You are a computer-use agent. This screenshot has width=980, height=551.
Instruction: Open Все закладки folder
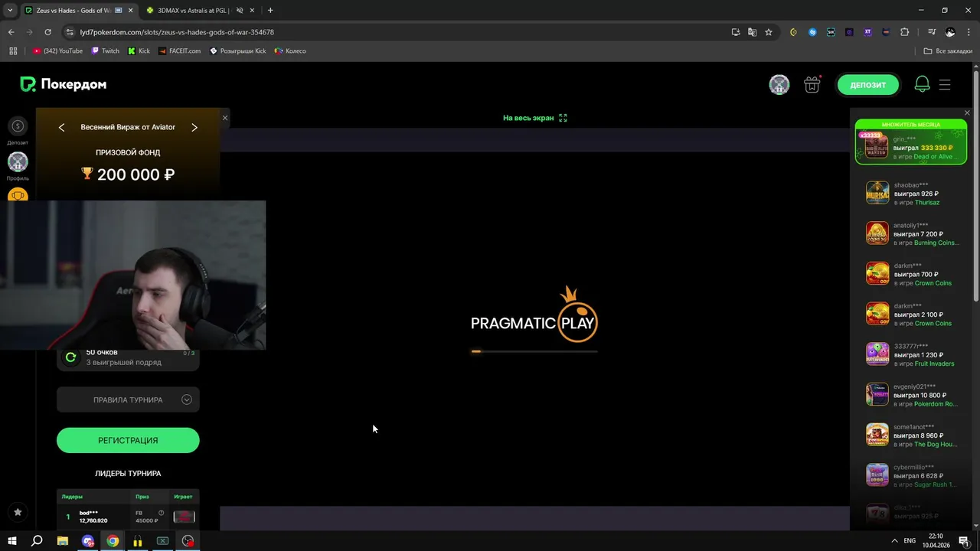click(x=948, y=51)
